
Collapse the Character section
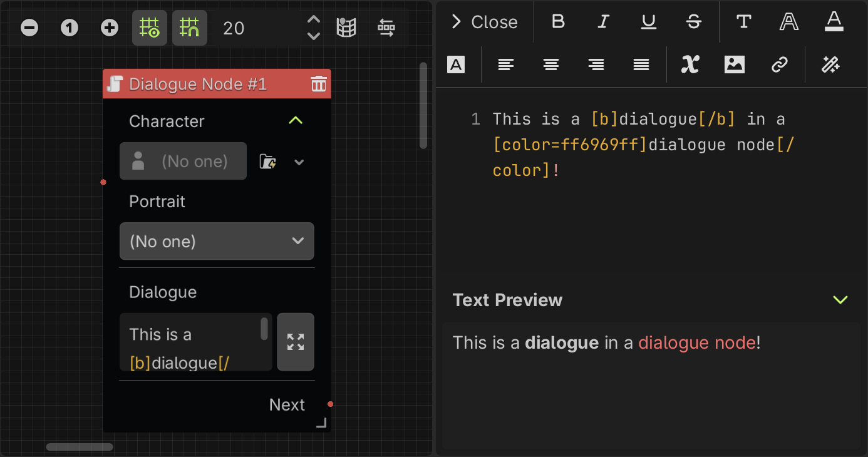coord(295,120)
